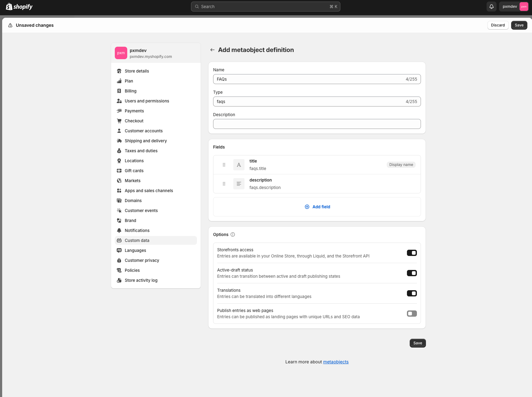The image size is (532, 397).
Task: Click the Domains sidebar icon
Action: (x=119, y=201)
